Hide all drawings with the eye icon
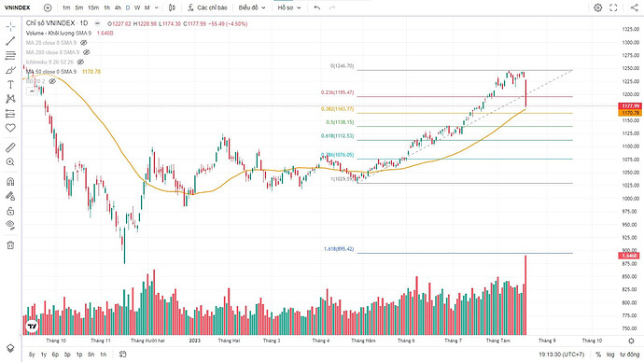 (x=10, y=225)
